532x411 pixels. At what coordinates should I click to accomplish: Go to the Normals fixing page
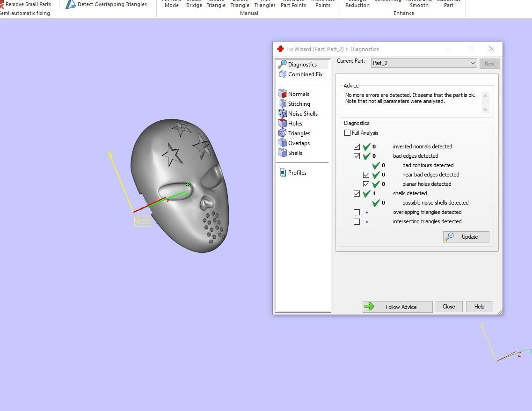[294, 94]
